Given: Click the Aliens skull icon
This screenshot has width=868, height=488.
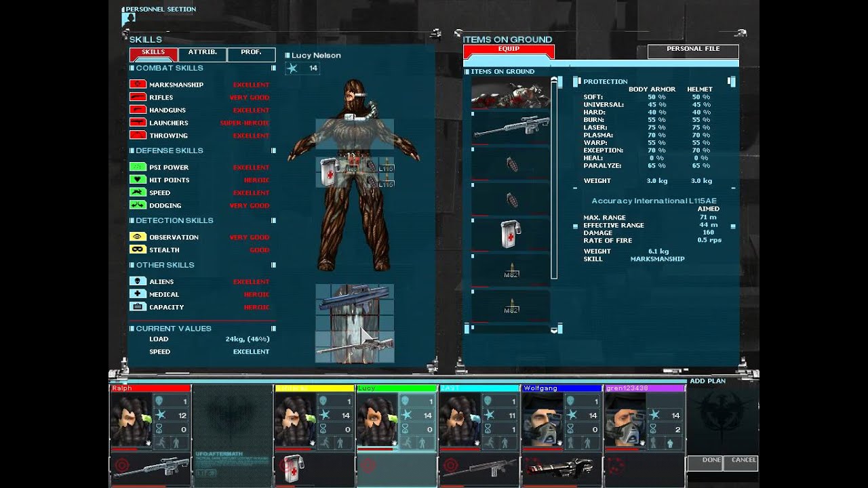Looking at the screenshot, I should [x=138, y=281].
